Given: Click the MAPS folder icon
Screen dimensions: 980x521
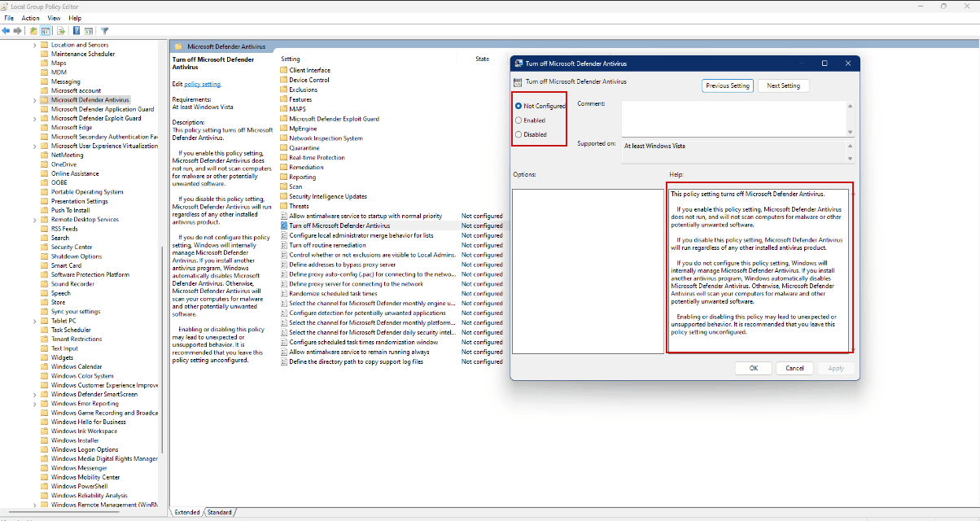Looking at the screenshot, I should [284, 109].
